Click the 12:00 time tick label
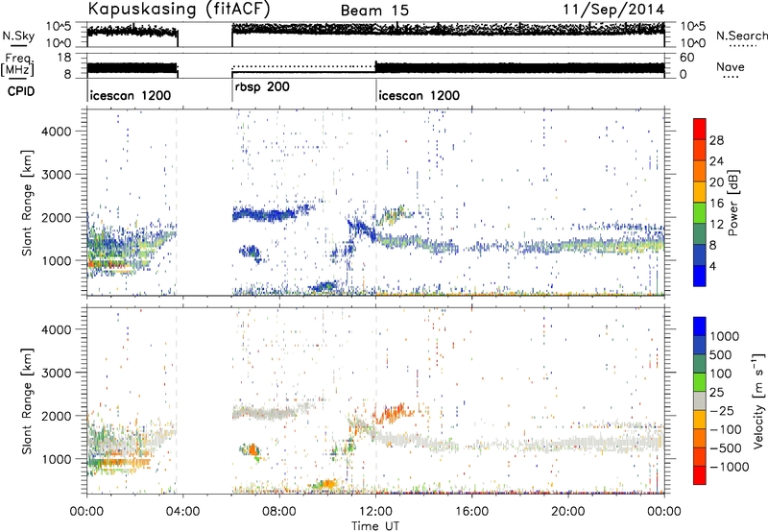Screen dimensions: 768x532 point(375,512)
